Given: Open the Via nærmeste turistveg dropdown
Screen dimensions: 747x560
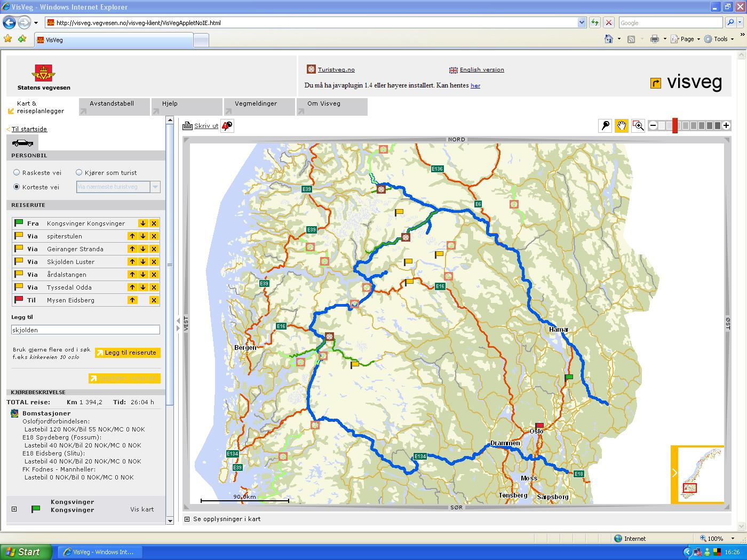Looking at the screenshot, I should (x=155, y=187).
